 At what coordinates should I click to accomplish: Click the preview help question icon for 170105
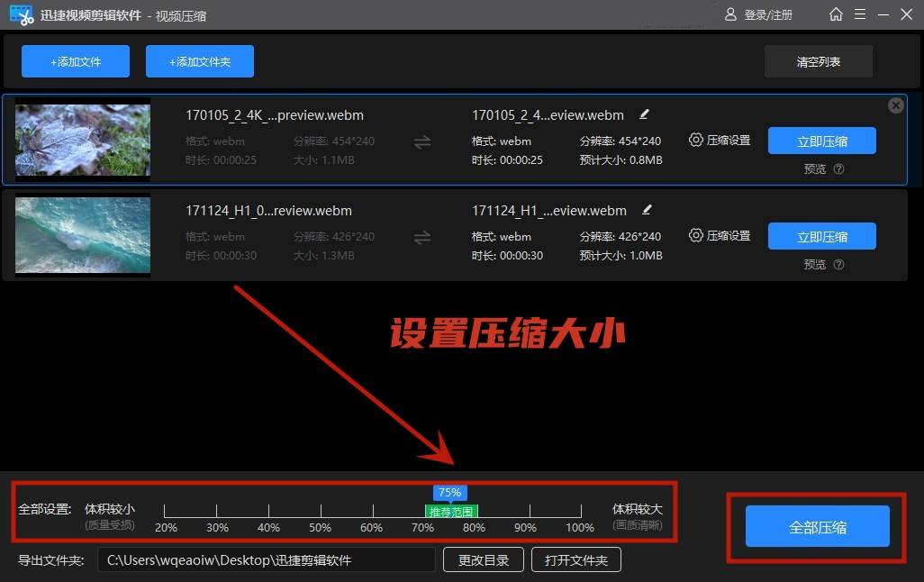point(839,169)
